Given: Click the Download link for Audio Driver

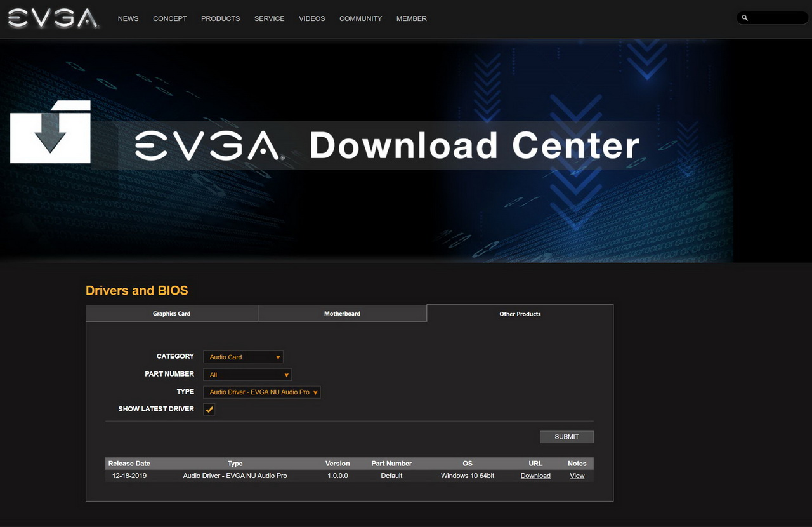Looking at the screenshot, I should point(535,476).
